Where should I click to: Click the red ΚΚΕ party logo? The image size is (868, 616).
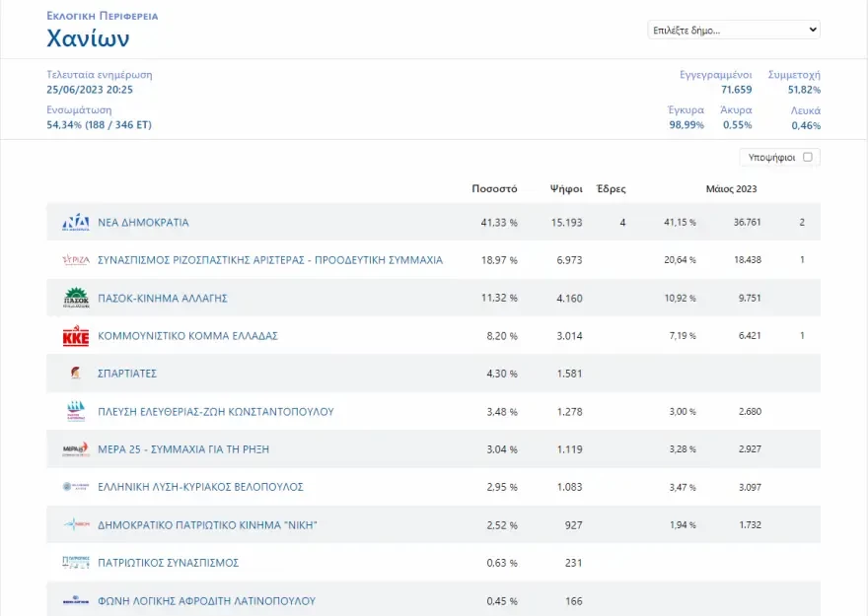(76, 336)
